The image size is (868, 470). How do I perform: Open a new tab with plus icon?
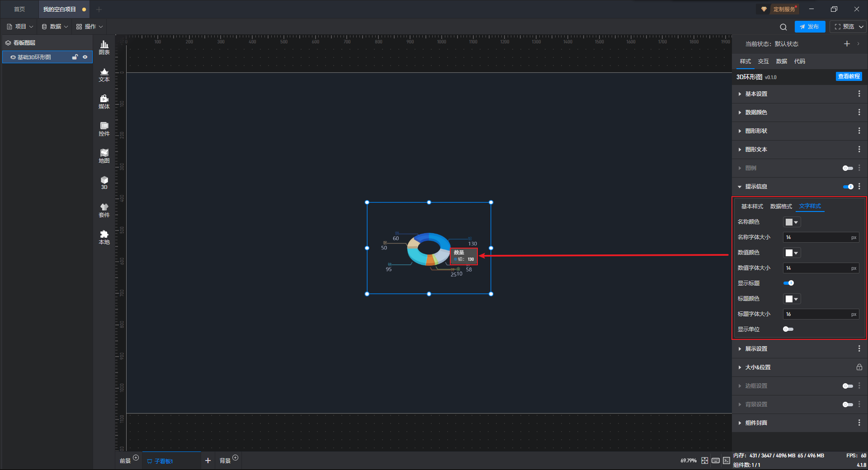tap(99, 9)
